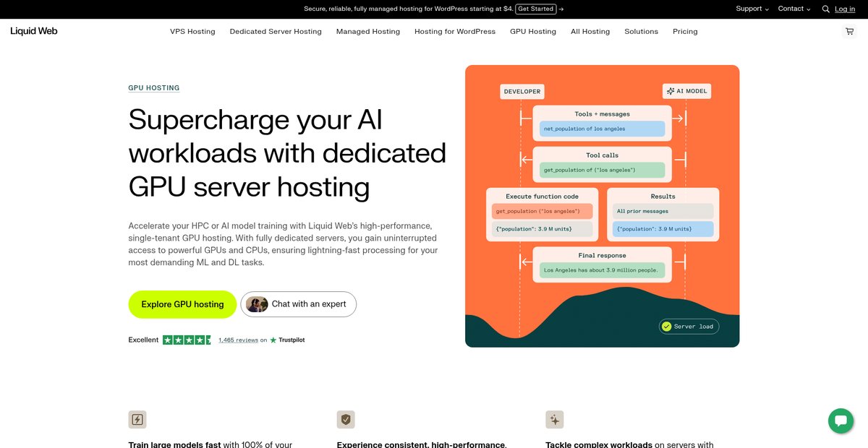Open the Managed Hosting menu

tap(368, 32)
